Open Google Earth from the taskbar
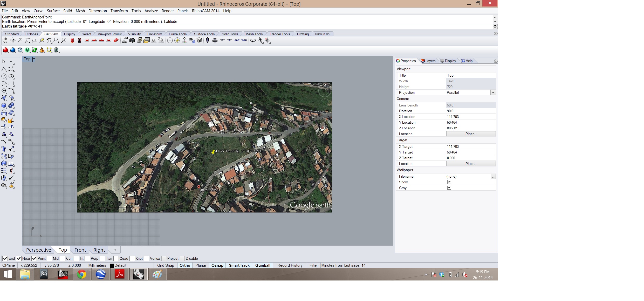Screen dimensions: 644x301 100,274
